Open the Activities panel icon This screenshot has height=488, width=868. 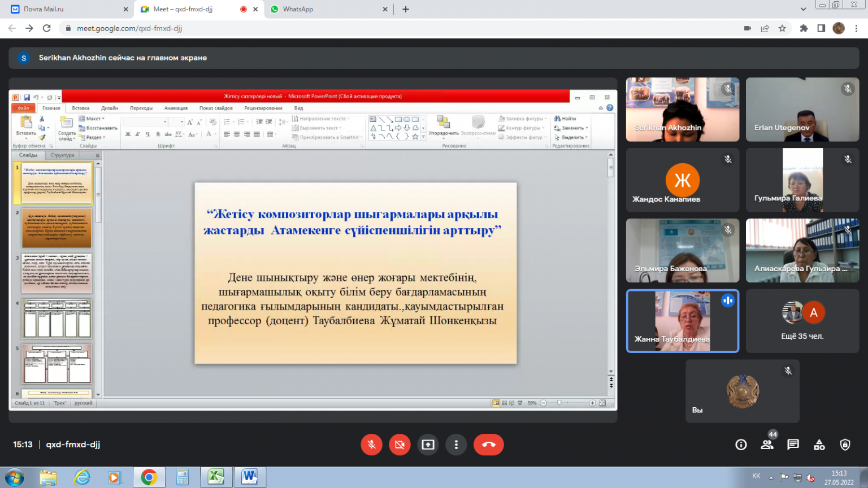click(819, 445)
